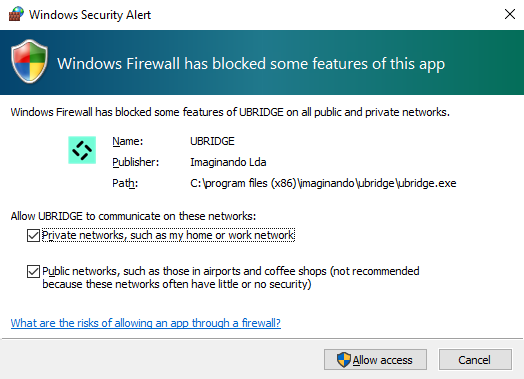Cancel the firewall alert

click(475, 360)
